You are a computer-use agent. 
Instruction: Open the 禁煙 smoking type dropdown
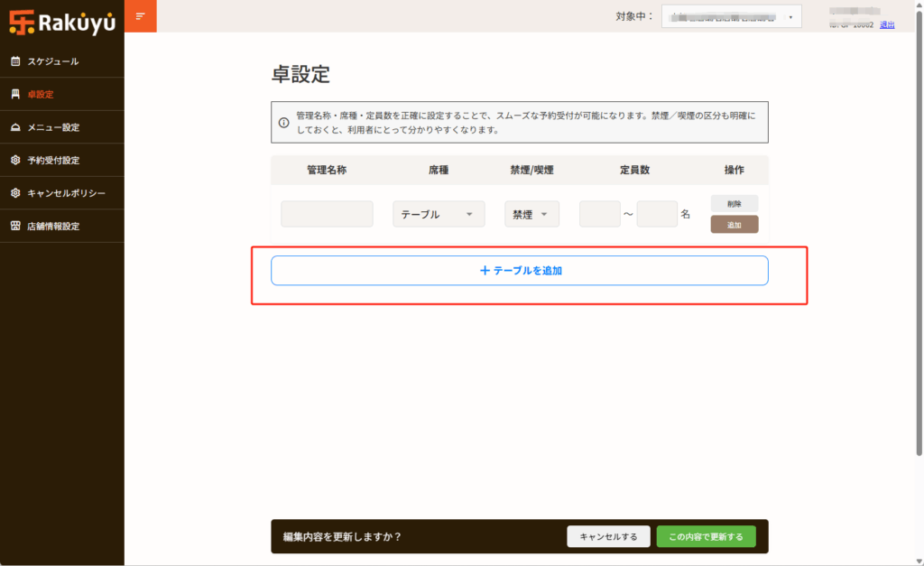point(531,214)
